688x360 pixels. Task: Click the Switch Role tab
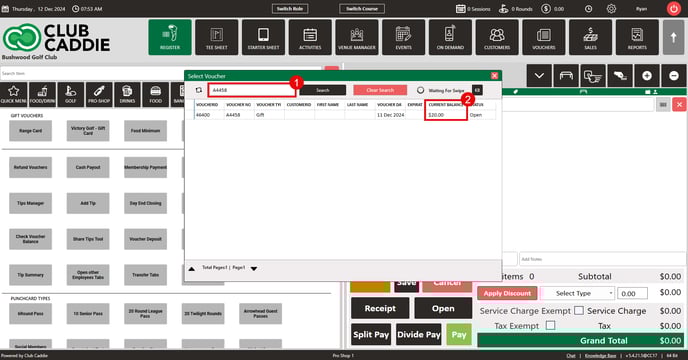(290, 8)
